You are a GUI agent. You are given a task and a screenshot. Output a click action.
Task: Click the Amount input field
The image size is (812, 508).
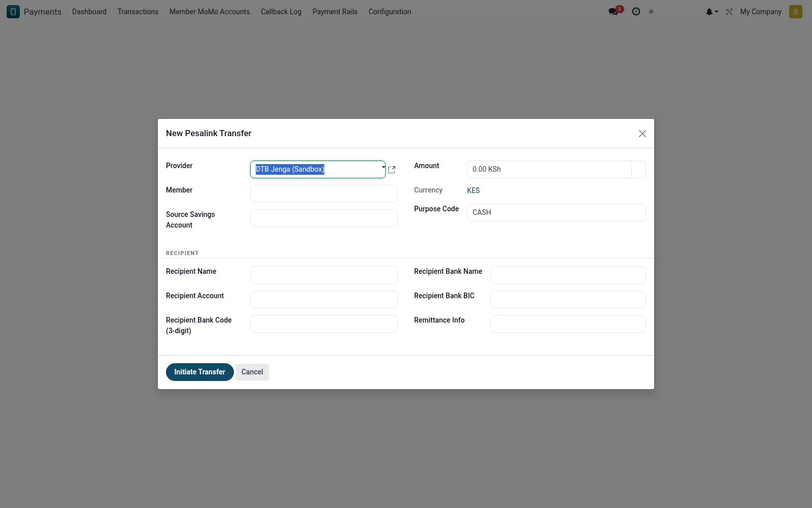[549, 170]
